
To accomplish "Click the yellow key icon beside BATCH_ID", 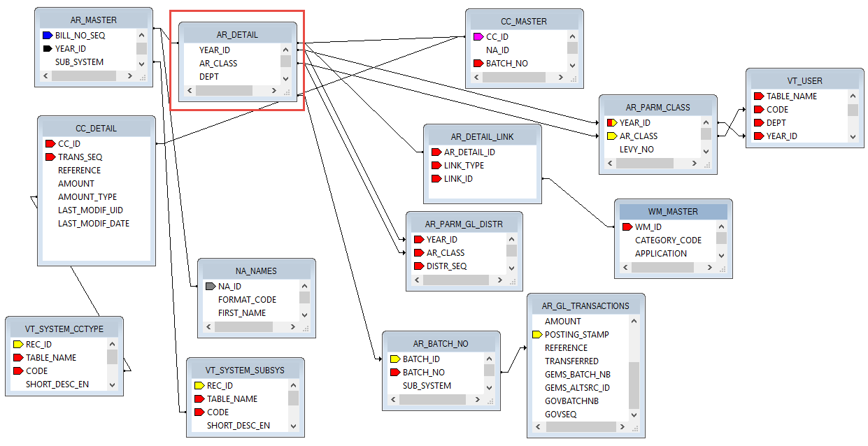I will [x=394, y=359].
